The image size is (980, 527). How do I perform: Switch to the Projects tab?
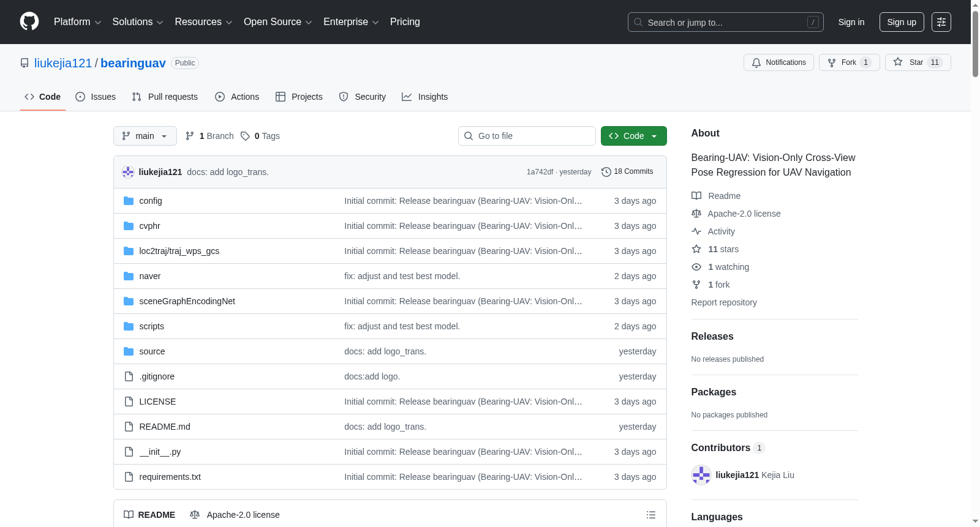[299, 97]
